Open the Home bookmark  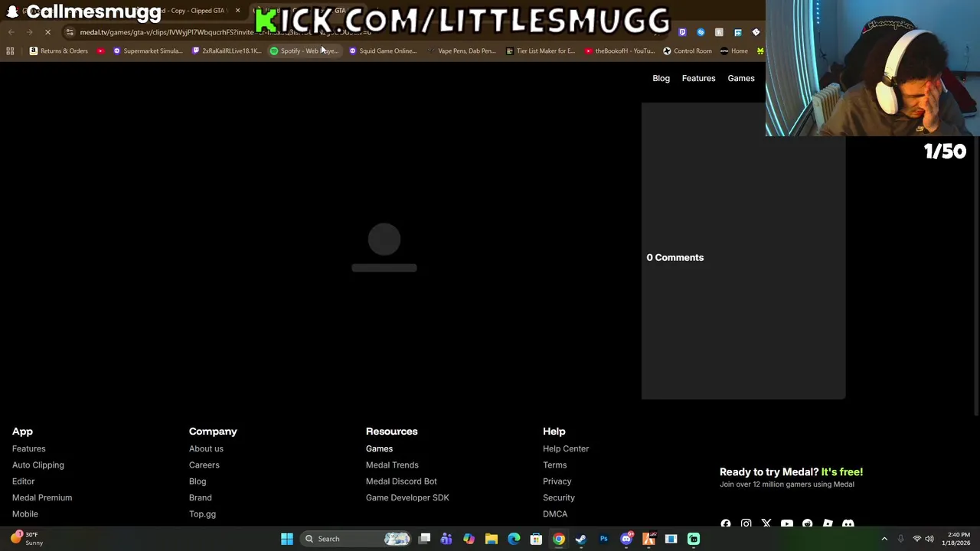[734, 51]
